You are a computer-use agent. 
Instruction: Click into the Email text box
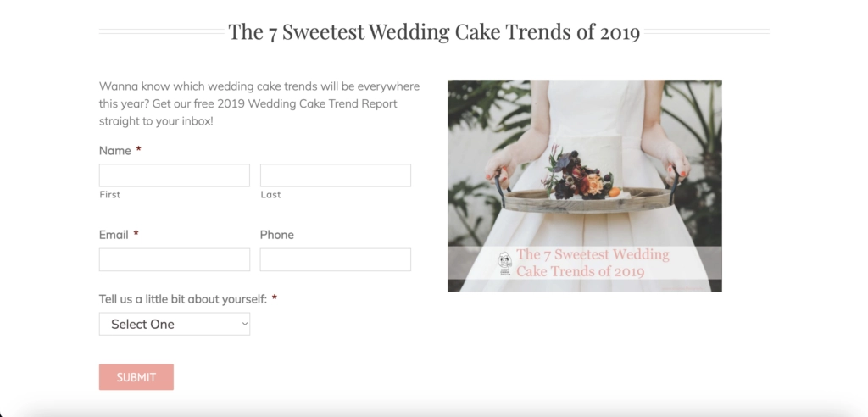click(174, 259)
